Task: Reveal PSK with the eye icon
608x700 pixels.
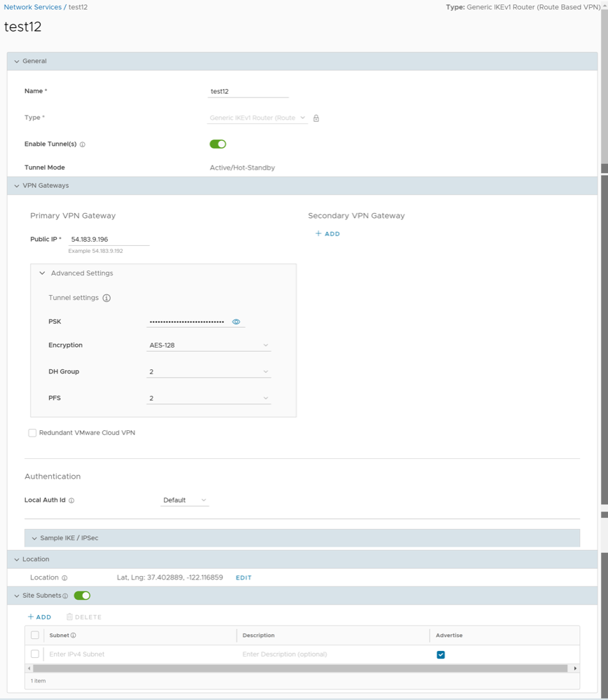Action: 236,322
